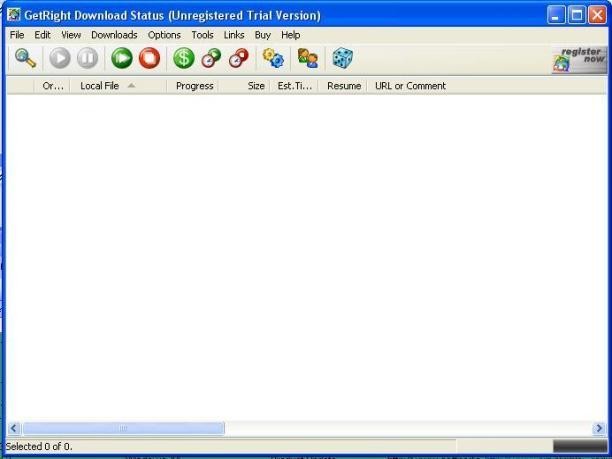The image size is (612, 459).
Task: Start all downloads with green play icon
Action: (x=122, y=58)
